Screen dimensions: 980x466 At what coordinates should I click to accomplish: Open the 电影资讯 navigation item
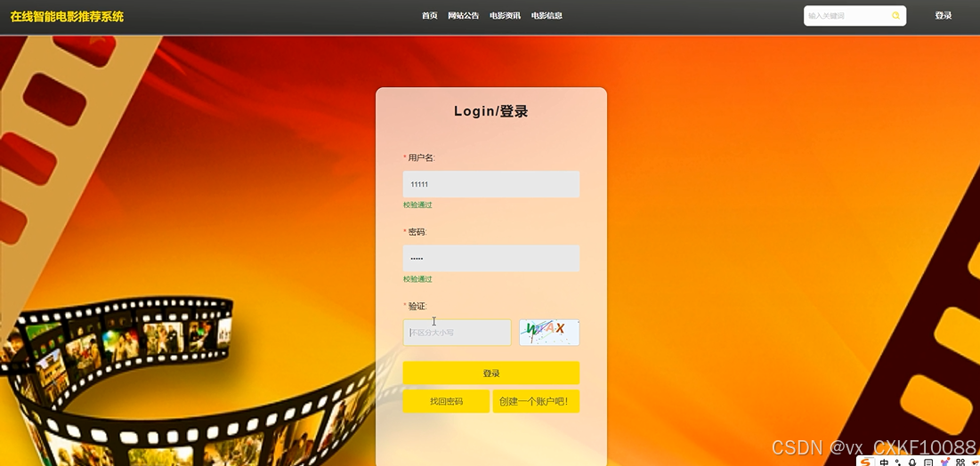click(x=505, y=16)
